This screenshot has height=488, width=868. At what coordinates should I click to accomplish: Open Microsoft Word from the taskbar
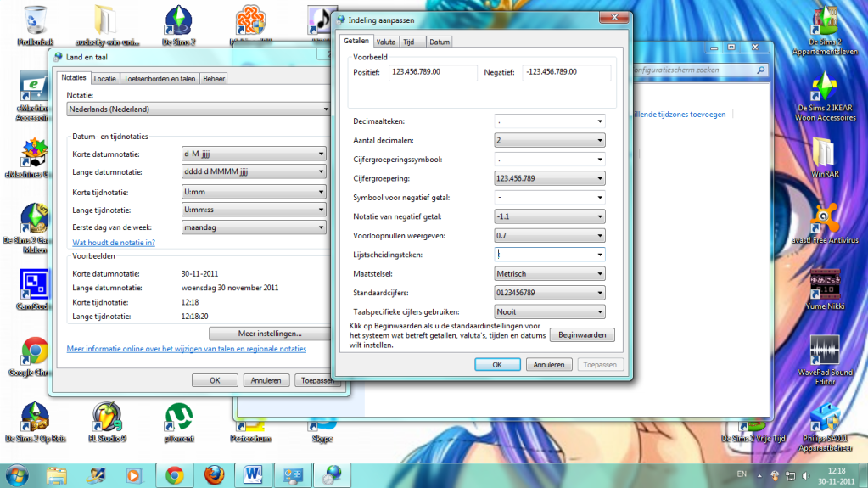(254, 474)
